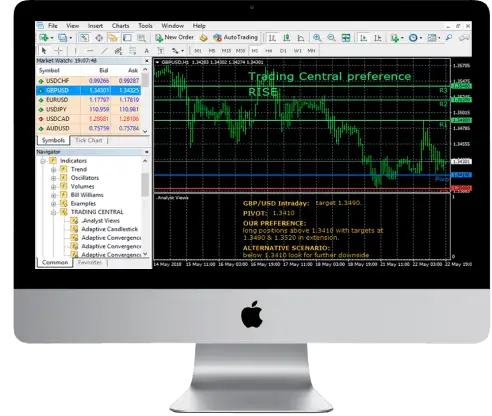Open the View menu
The width and height of the screenshot is (492, 416).
(72, 26)
